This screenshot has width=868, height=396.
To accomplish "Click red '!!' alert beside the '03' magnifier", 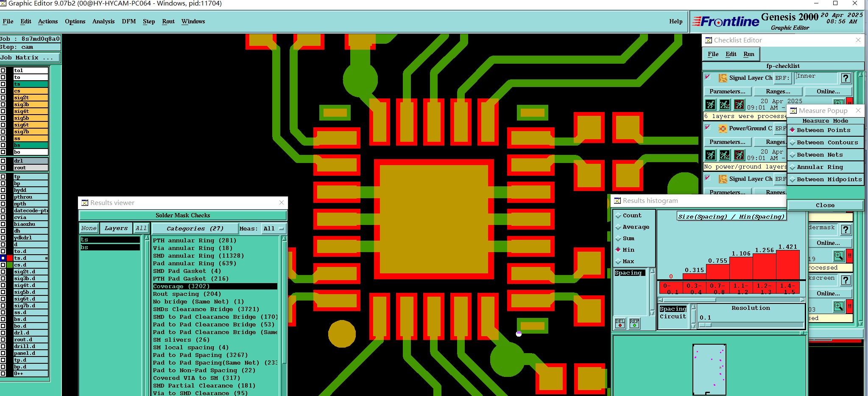I will coord(849,306).
